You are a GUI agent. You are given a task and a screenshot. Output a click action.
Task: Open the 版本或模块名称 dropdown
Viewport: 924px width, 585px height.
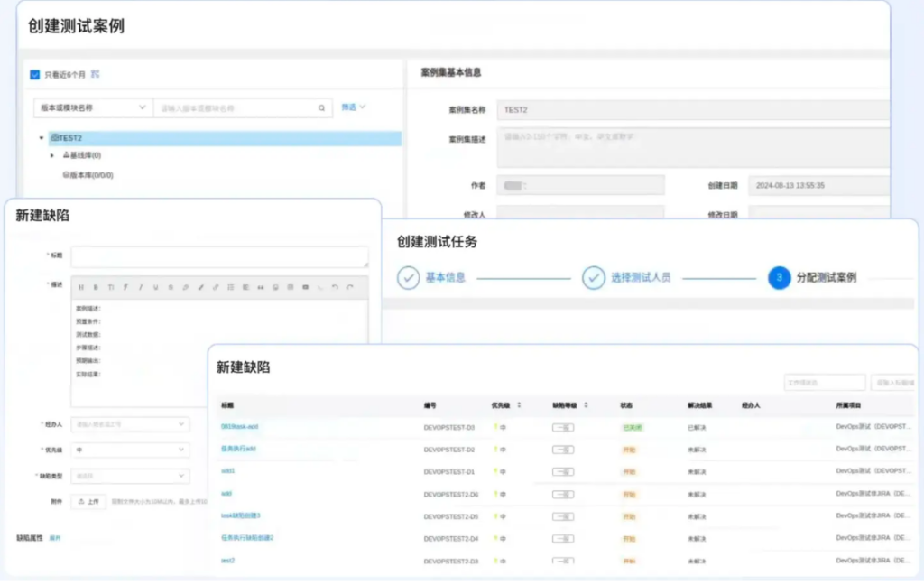click(x=92, y=108)
